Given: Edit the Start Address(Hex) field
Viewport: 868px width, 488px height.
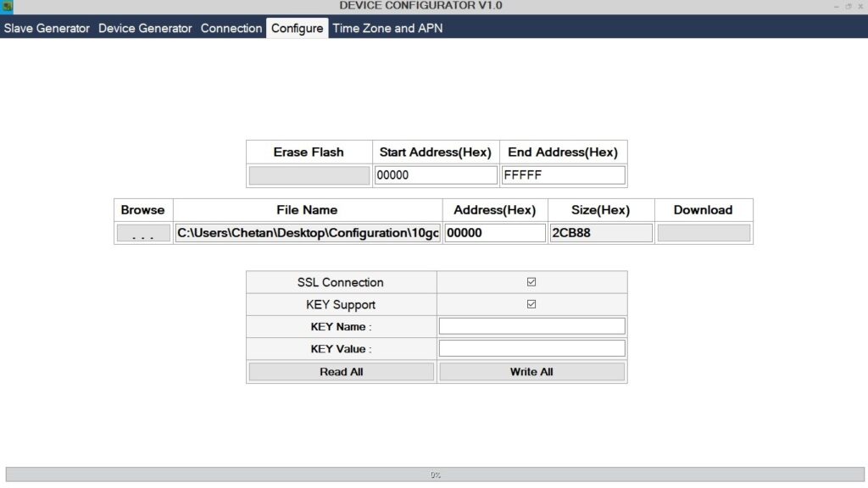Looking at the screenshot, I should pyautogui.click(x=436, y=175).
